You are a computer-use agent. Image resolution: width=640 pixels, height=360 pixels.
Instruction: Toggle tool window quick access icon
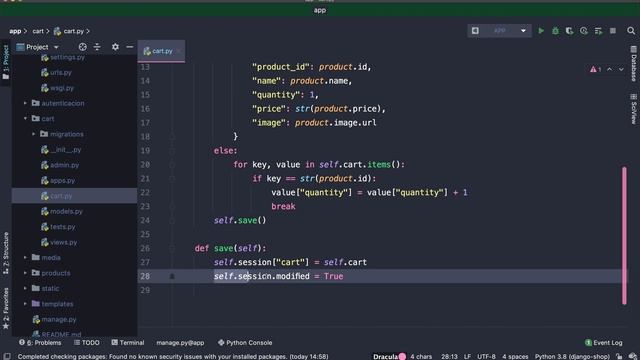[x=7, y=356]
